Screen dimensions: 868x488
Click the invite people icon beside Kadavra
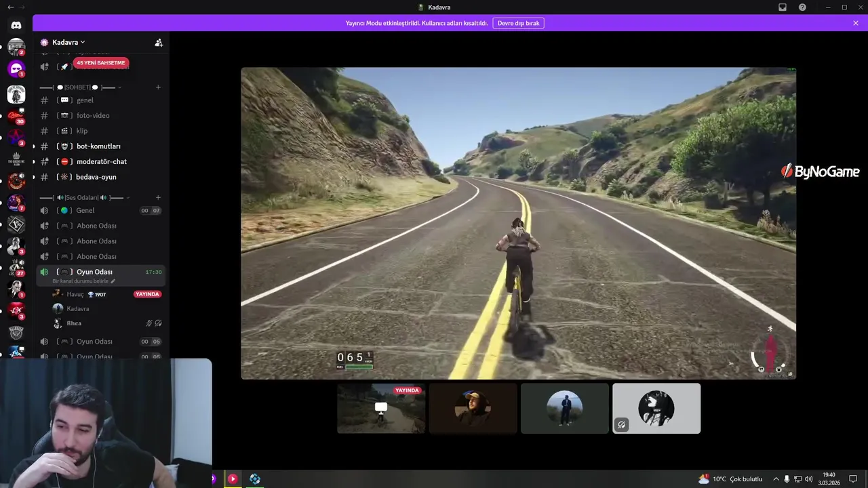point(159,42)
